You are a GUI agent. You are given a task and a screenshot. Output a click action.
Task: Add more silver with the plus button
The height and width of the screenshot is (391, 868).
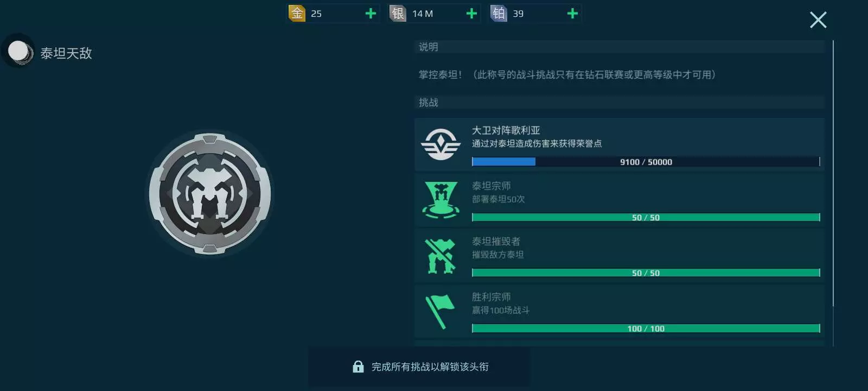(471, 14)
